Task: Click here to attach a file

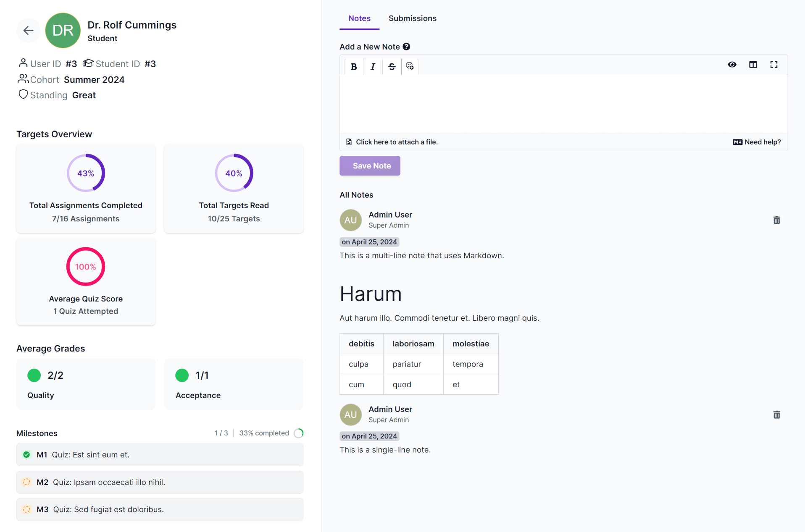Action: (x=396, y=142)
